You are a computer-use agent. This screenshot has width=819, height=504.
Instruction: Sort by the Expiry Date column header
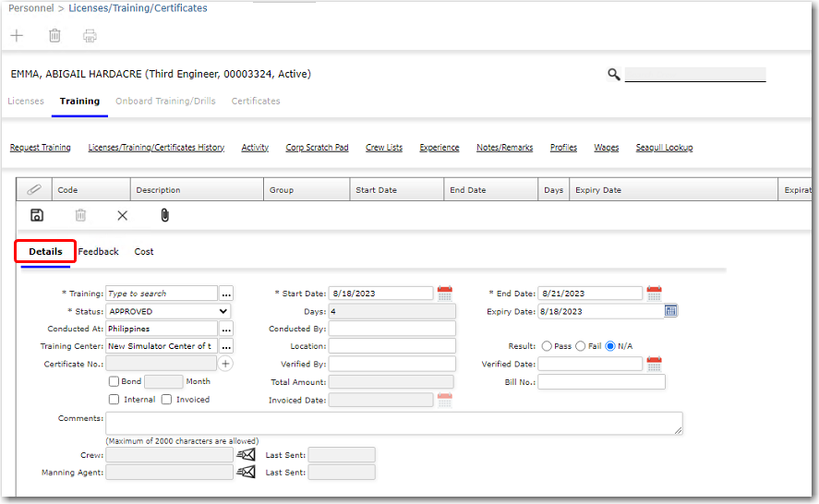[x=674, y=189]
